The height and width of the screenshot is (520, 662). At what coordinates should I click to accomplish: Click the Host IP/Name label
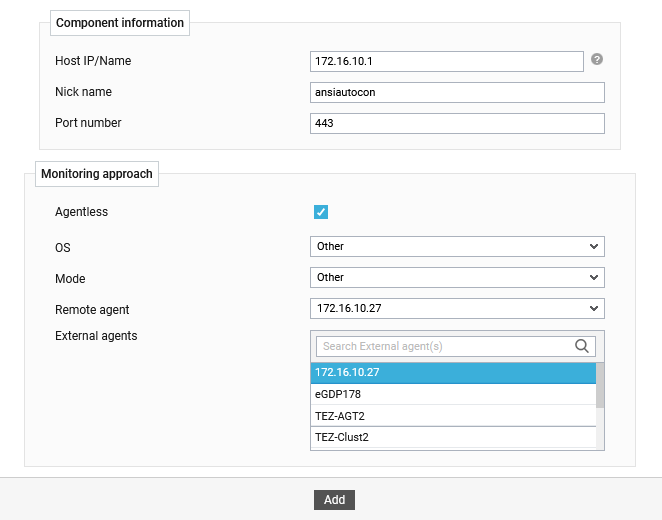coord(93,61)
